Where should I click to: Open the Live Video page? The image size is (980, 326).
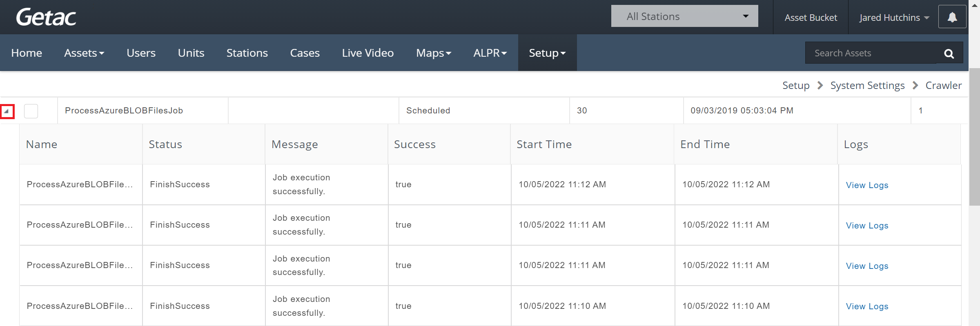pyautogui.click(x=368, y=53)
